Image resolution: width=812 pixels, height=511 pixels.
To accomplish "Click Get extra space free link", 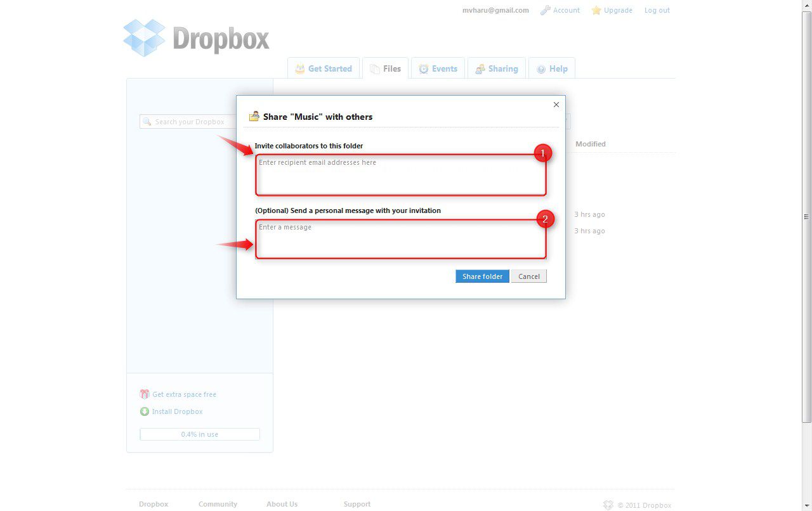I will pyautogui.click(x=185, y=394).
